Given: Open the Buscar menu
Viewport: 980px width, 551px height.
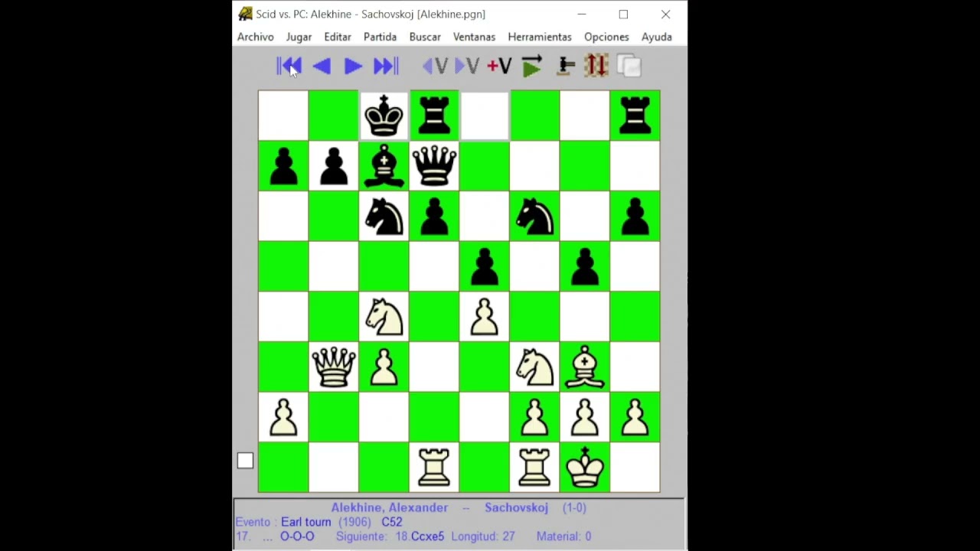Looking at the screenshot, I should 425,37.
